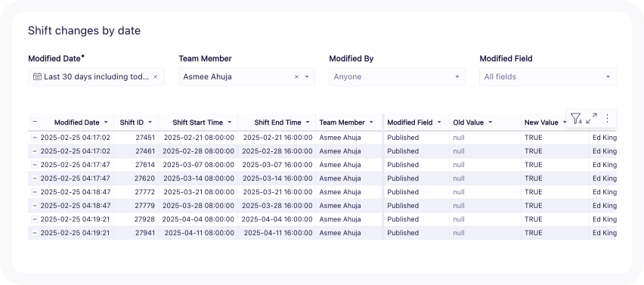The height and width of the screenshot is (285, 644).
Task: Click the Last 30 days date filter field
Action: point(96,77)
